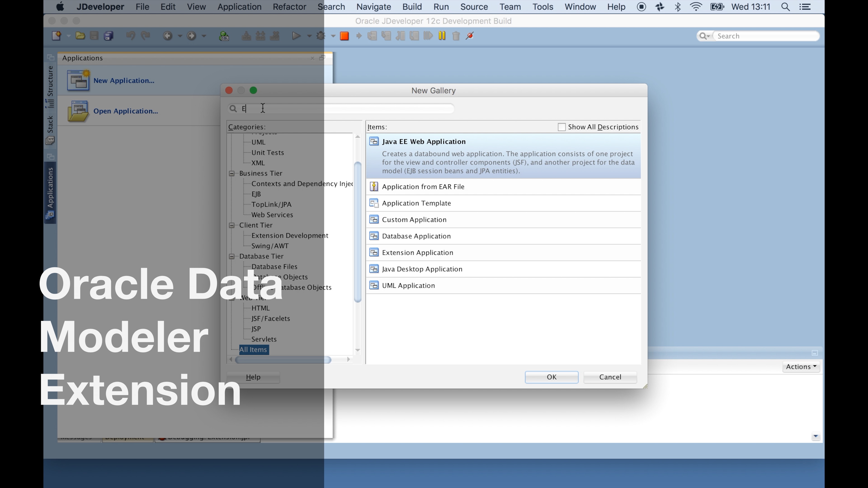Open the Refactor menu
Image resolution: width=868 pixels, height=488 pixels.
(x=289, y=7)
